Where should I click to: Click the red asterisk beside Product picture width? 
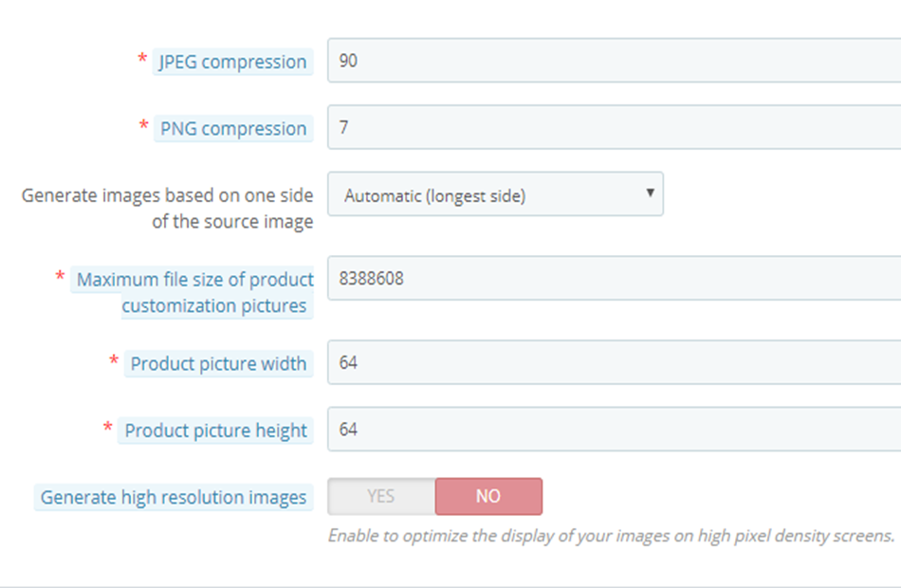click(x=114, y=361)
